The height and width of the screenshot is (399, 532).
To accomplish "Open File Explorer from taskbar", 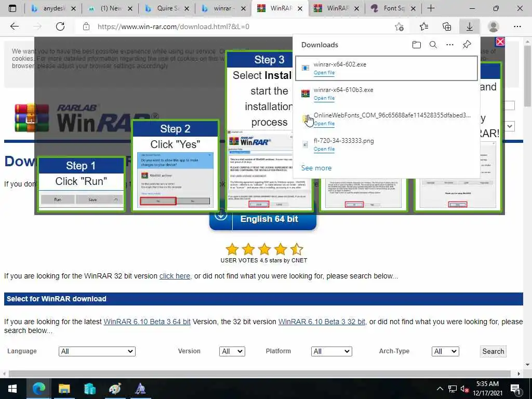I will tap(64, 389).
